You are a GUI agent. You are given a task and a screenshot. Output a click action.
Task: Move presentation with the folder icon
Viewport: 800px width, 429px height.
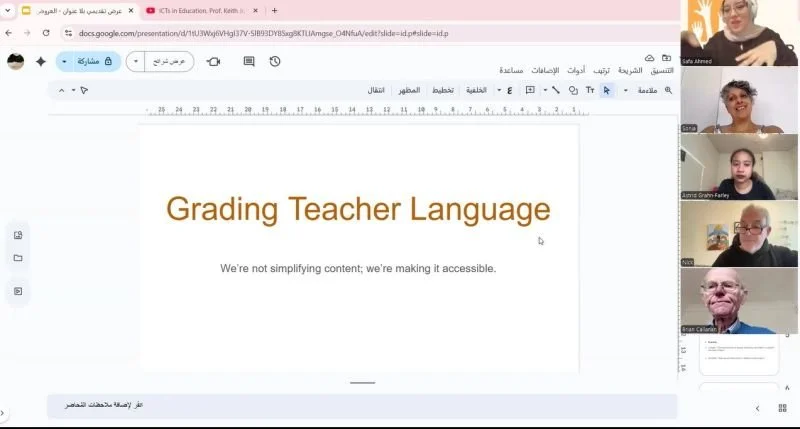[666, 58]
